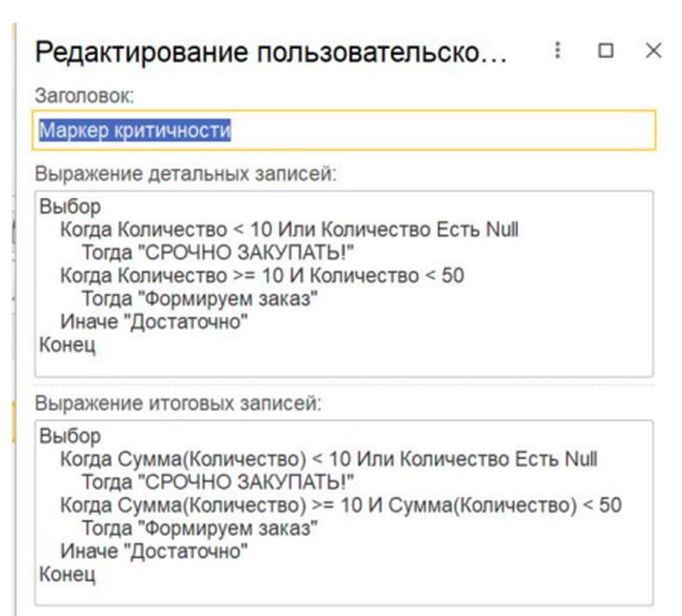Click Формируем заказ line in detail expression
682x616 pixels.
tap(200, 299)
